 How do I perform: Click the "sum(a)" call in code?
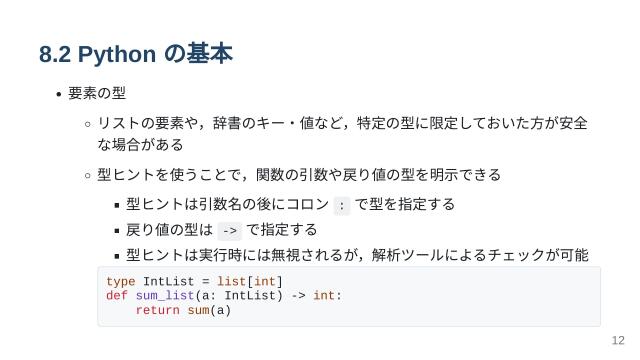pyautogui.click(x=209, y=310)
